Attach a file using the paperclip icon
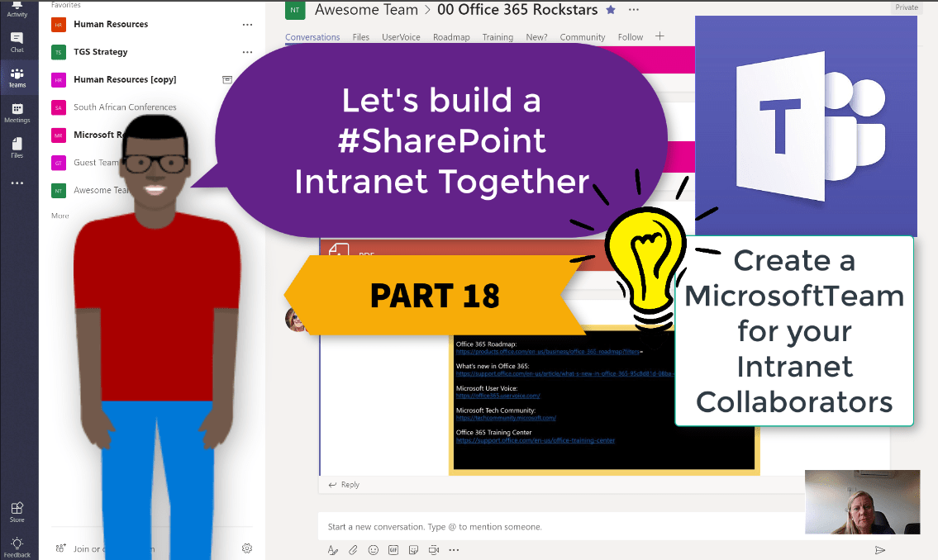Image resolution: width=938 pixels, height=560 pixels. pos(353,550)
